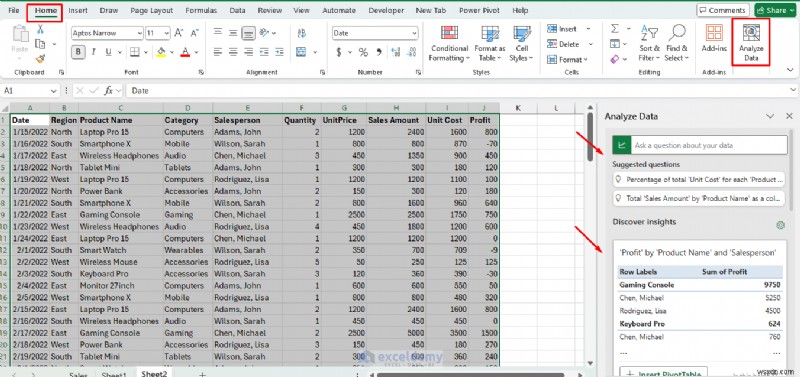Click the Insert Function fx icon

(x=108, y=91)
